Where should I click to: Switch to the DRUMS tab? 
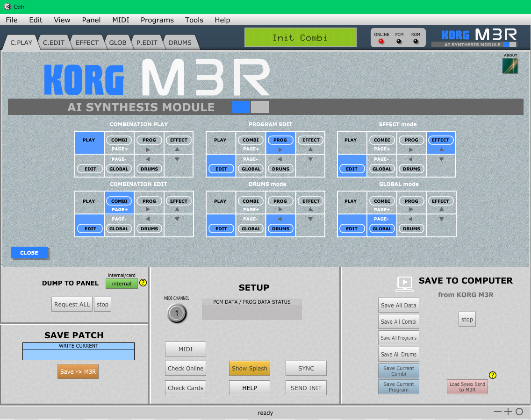(180, 43)
